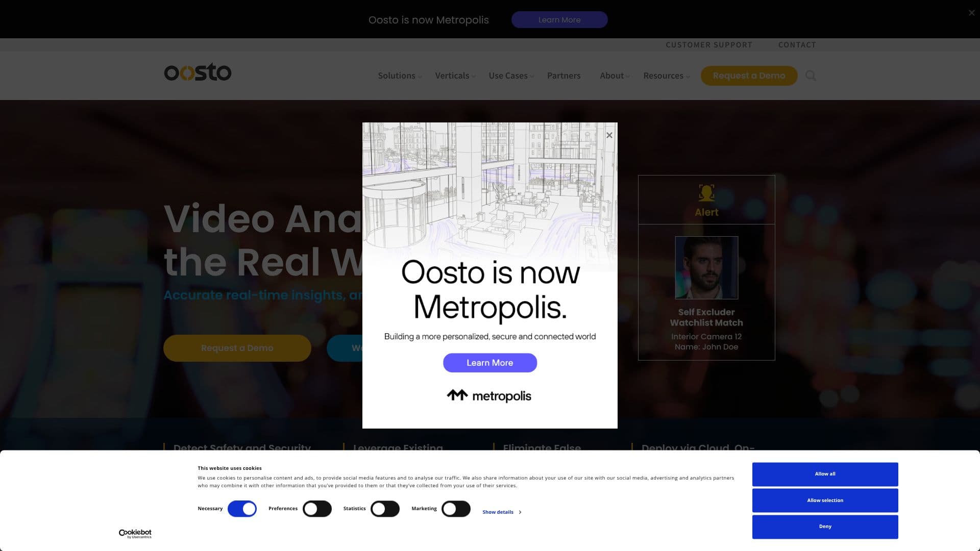Click Request a Demo in the header

[749, 76]
